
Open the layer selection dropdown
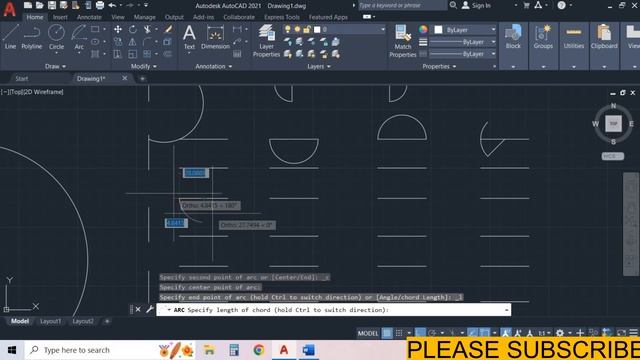coord(382,29)
